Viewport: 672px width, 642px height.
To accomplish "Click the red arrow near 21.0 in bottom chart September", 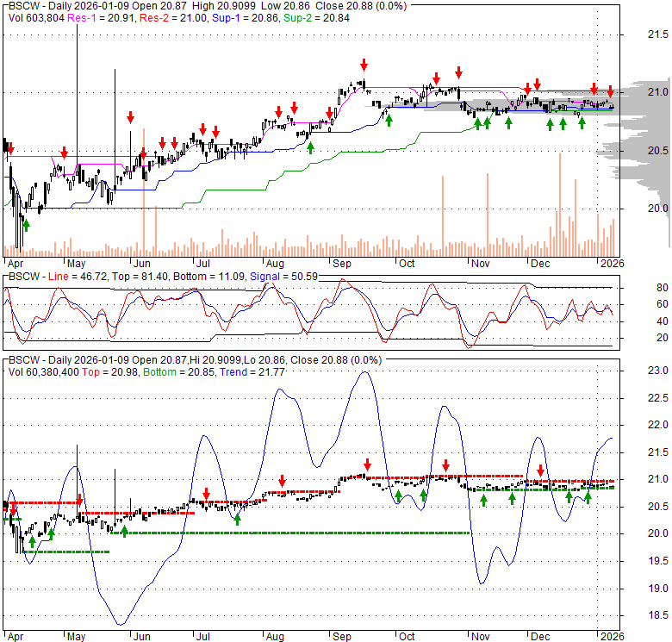I will click(x=367, y=464).
